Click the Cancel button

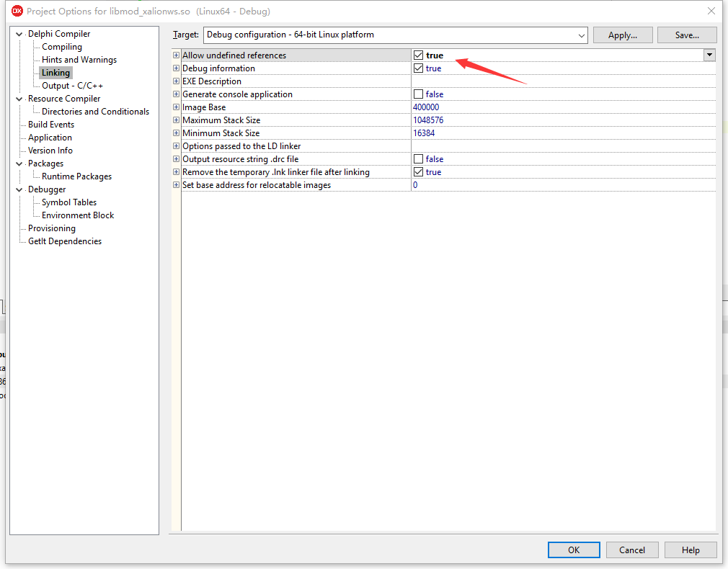pyautogui.click(x=632, y=550)
